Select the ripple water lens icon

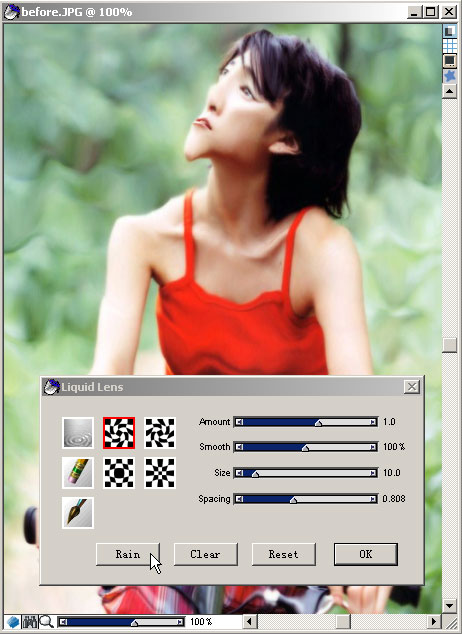click(x=78, y=433)
